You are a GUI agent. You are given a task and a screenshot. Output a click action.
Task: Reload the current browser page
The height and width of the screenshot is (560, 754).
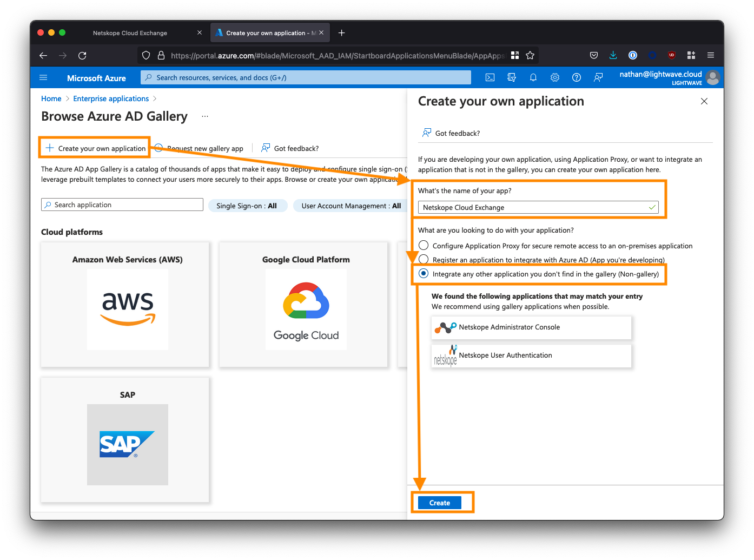point(82,55)
